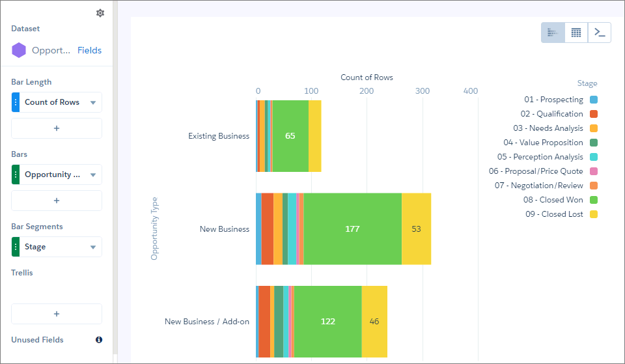Image resolution: width=625 pixels, height=364 pixels.
Task: Open the Stage bar segments dropdown arrow
Action: [x=93, y=247]
